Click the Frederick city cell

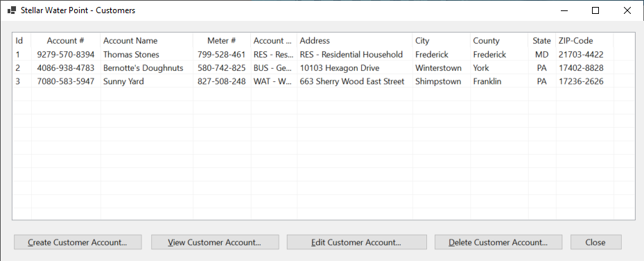pyautogui.click(x=432, y=54)
